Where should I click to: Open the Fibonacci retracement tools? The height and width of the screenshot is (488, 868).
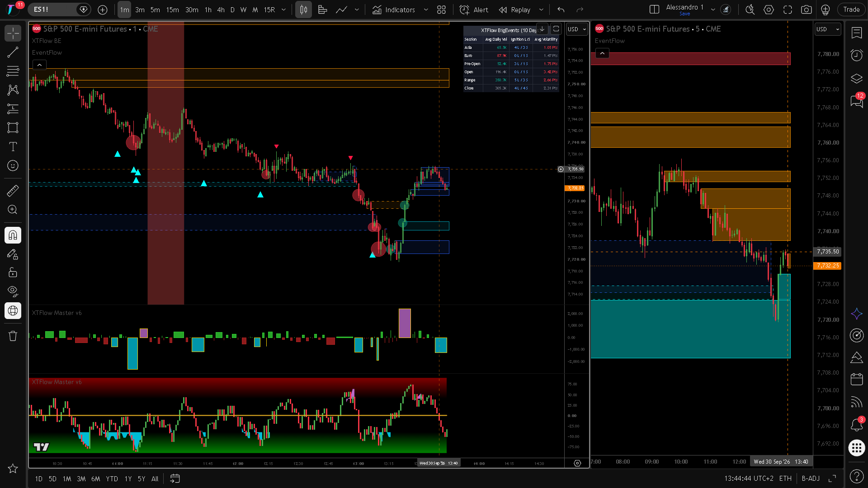[13, 71]
